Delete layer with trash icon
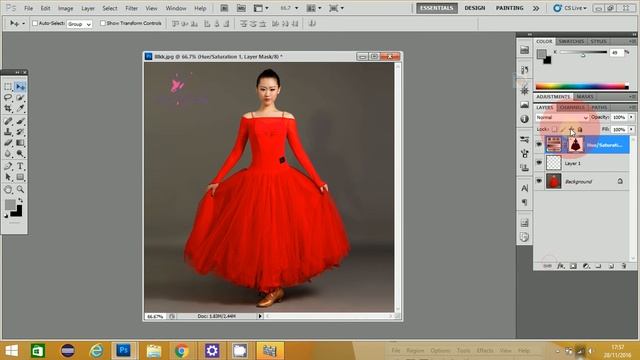 coord(624,266)
